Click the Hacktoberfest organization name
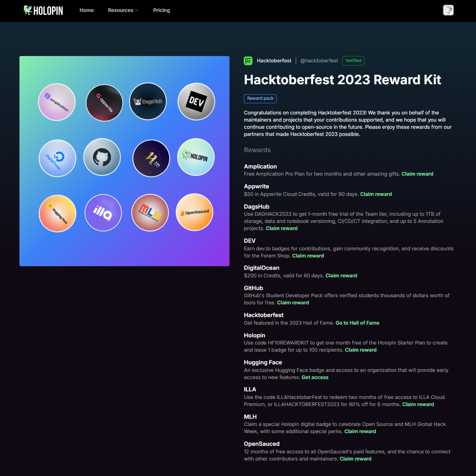The height and width of the screenshot is (476, 476). (x=274, y=61)
